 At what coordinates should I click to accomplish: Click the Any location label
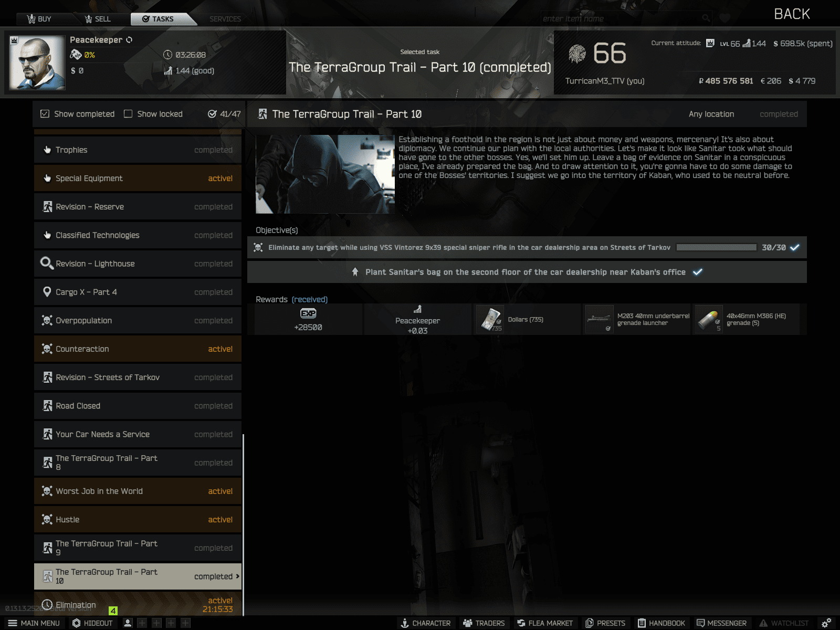pos(711,114)
